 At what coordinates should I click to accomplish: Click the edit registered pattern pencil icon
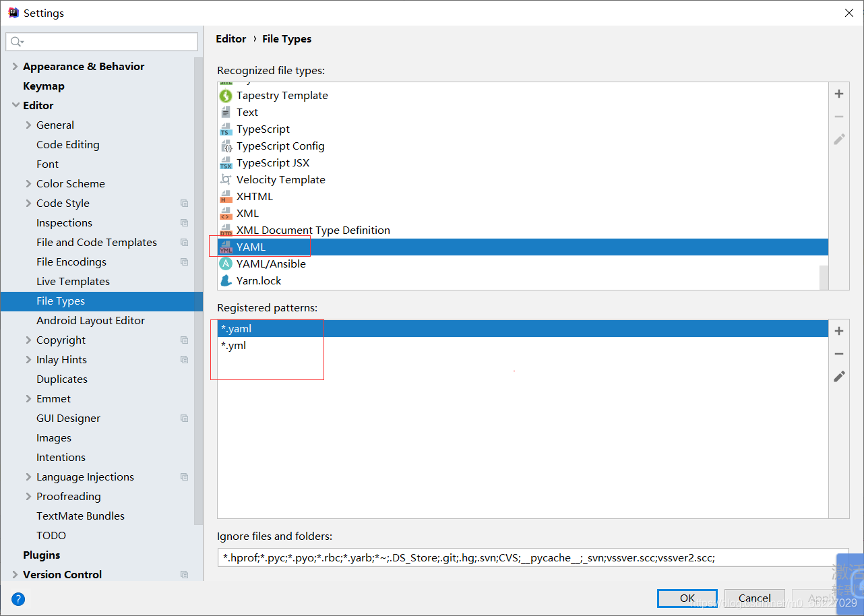click(x=839, y=376)
